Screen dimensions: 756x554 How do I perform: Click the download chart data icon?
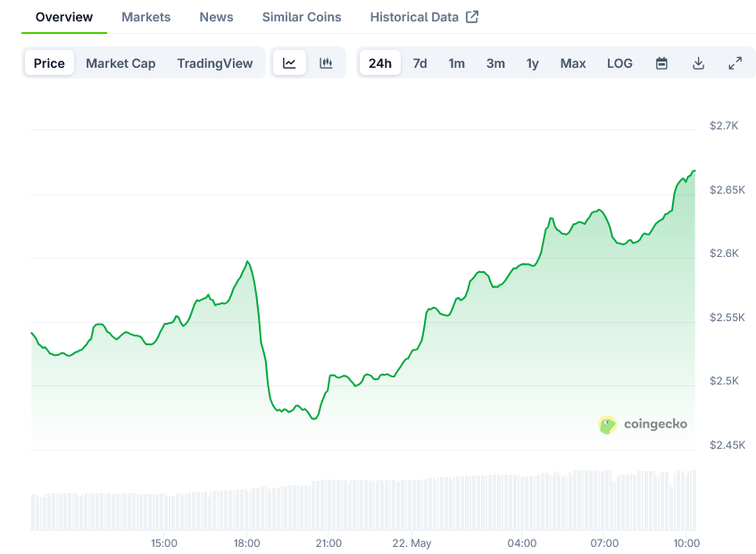698,63
